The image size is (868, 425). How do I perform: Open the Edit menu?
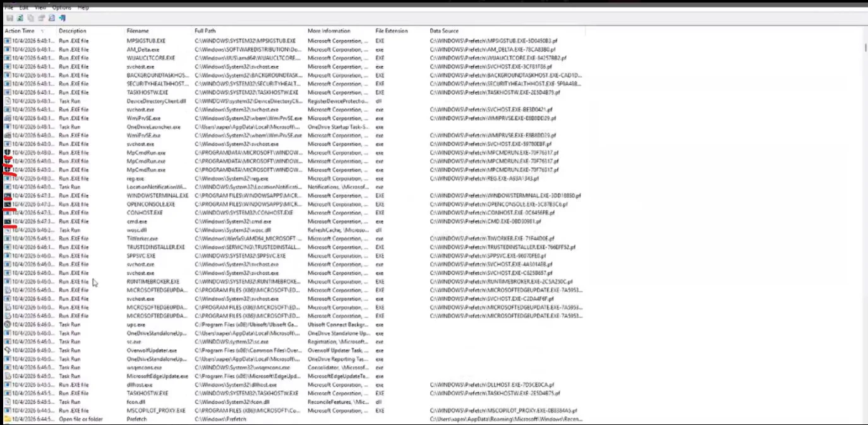coord(23,8)
